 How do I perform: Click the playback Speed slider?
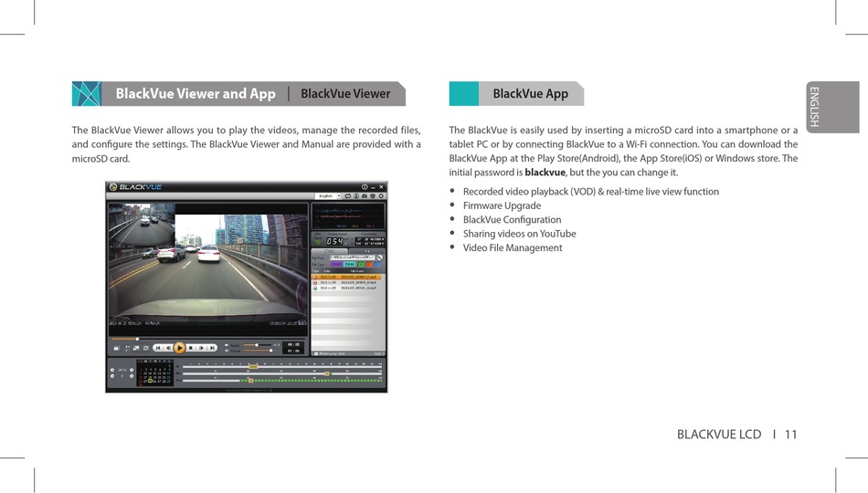pos(257,345)
